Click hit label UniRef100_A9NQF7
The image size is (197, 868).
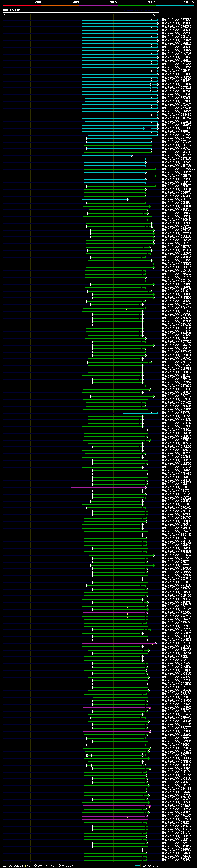pos(177,125)
